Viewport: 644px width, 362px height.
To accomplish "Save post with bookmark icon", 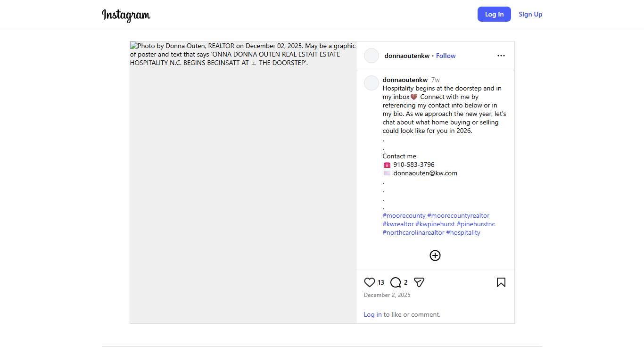I will (501, 282).
